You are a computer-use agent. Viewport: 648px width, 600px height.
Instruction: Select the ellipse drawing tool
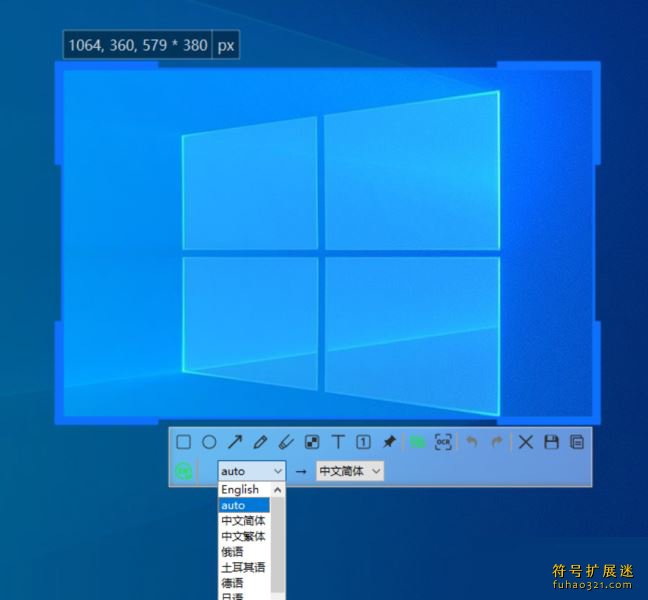[210, 442]
